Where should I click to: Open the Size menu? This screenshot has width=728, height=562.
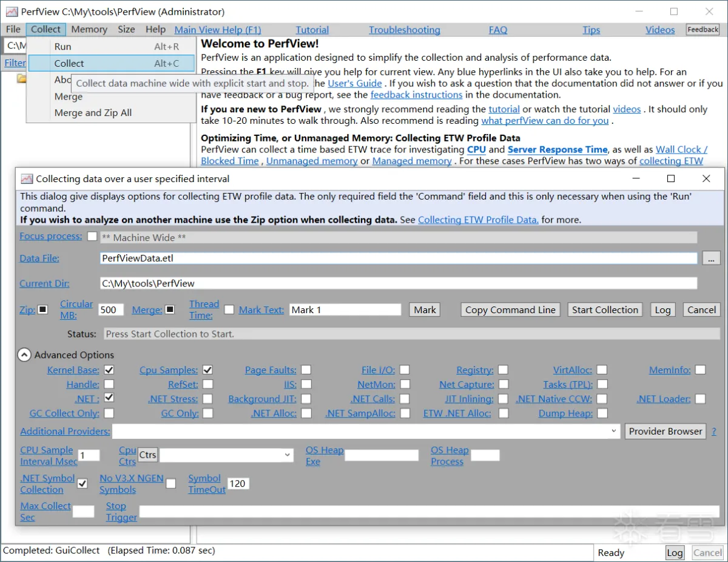(126, 30)
